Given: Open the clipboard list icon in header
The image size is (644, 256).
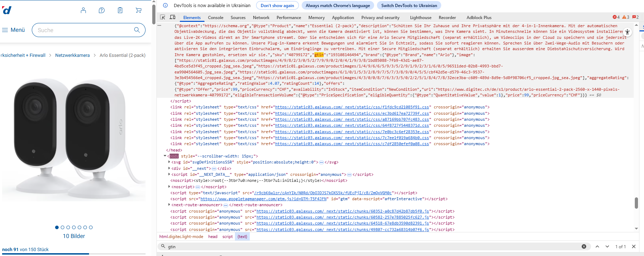Looking at the screenshot, I should click(120, 10).
